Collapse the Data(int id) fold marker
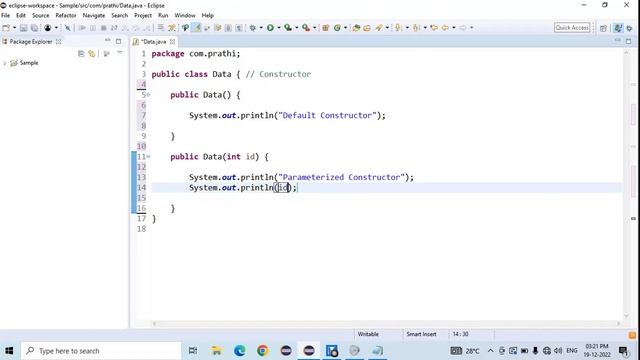Viewport: 640px width, 360px height. (x=149, y=156)
